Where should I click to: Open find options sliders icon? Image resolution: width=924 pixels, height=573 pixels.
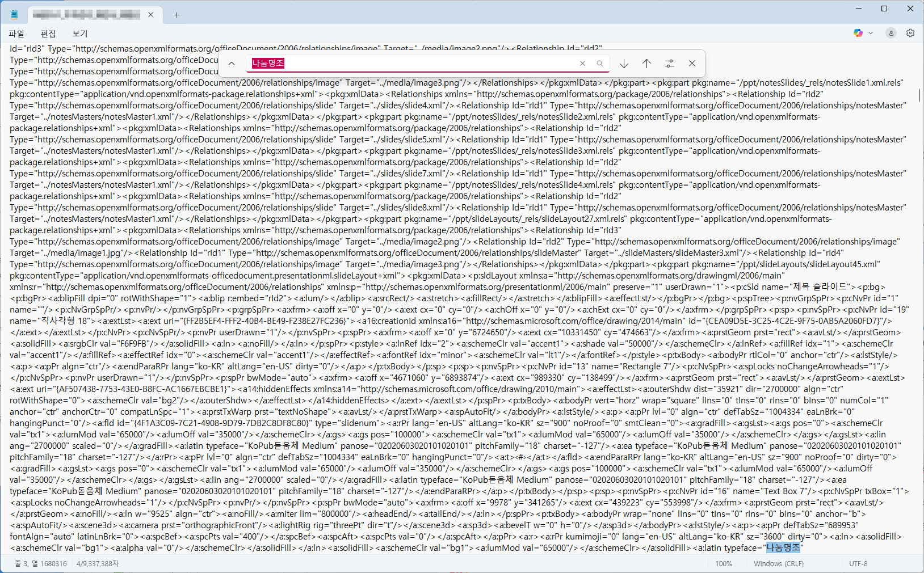(x=670, y=64)
